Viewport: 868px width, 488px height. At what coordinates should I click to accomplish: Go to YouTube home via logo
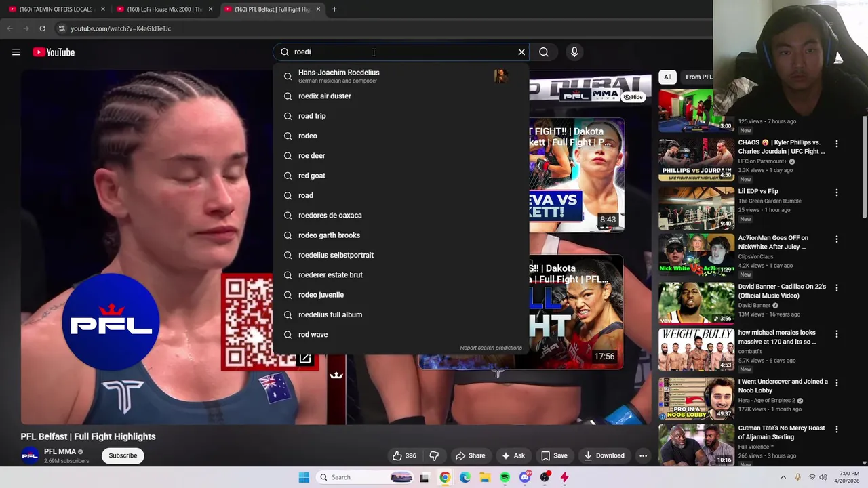click(x=54, y=52)
